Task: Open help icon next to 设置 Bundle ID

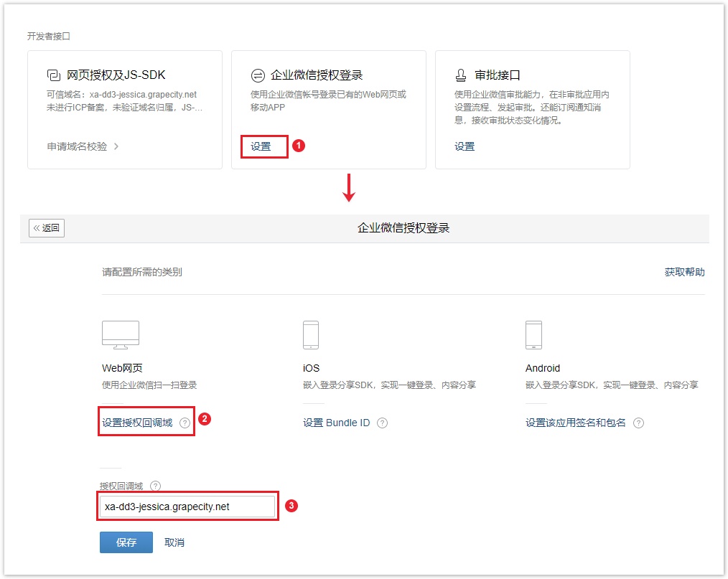Action: pos(382,423)
